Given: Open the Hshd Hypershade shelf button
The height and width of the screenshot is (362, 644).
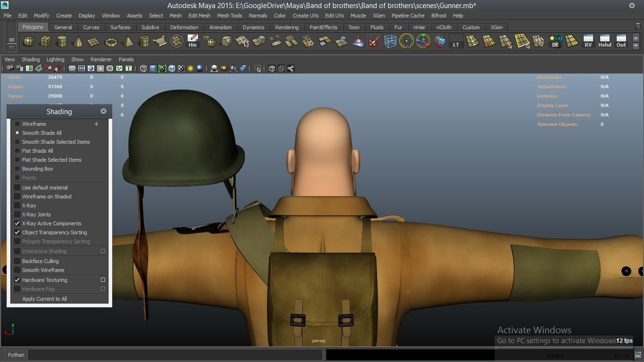Looking at the screenshot, I should click(604, 41).
